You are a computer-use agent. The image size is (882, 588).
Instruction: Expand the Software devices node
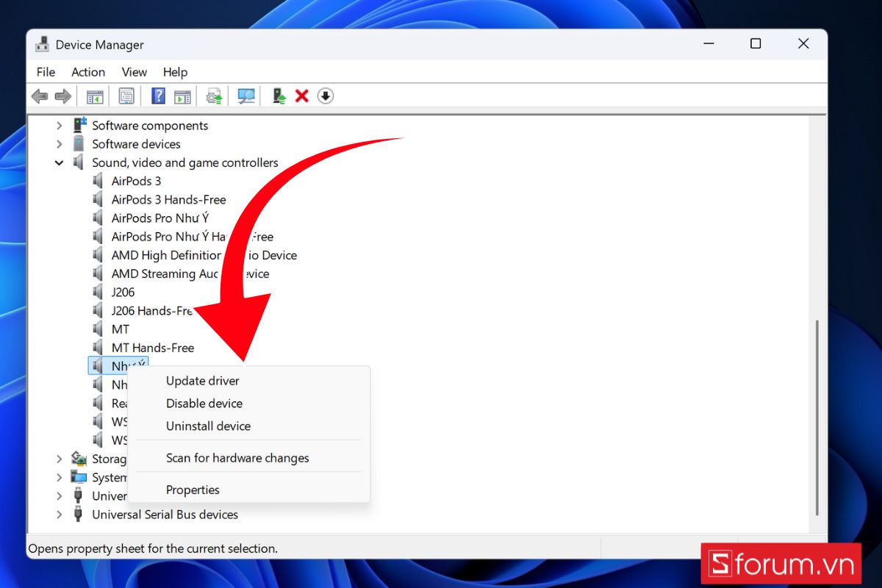60,144
